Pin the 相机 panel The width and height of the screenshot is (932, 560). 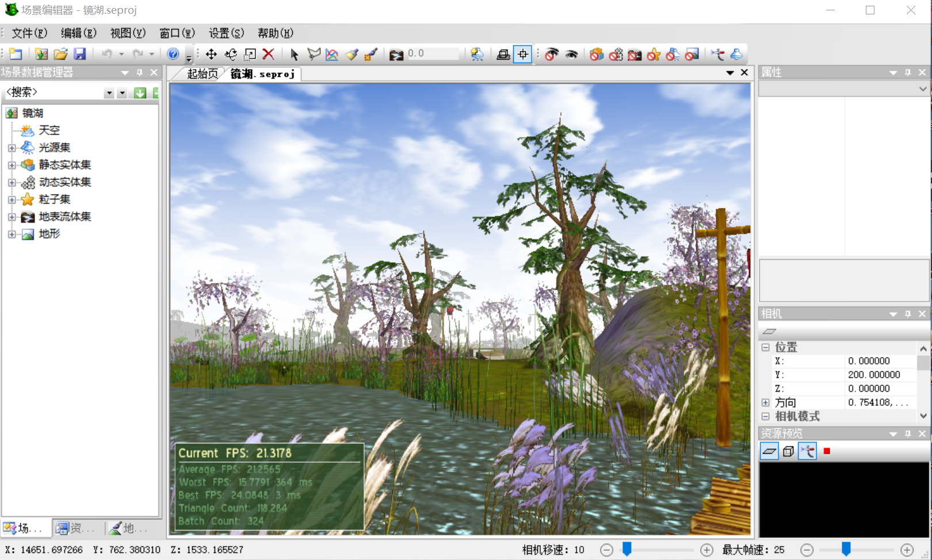(x=908, y=314)
